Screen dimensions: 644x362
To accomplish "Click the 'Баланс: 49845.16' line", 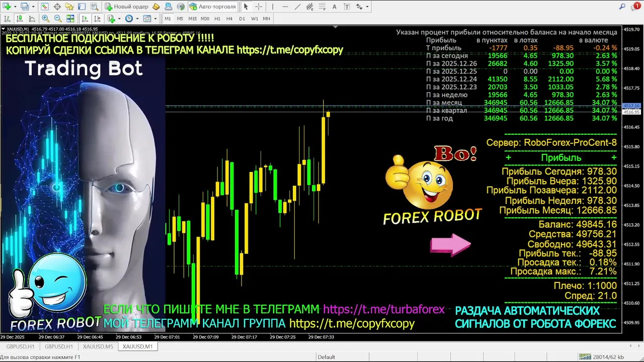I will click(578, 224).
